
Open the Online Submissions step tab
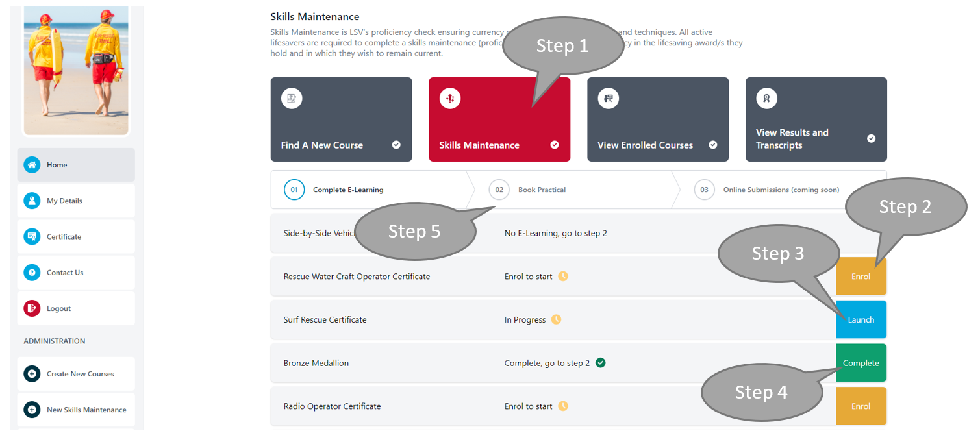(x=781, y=190)
